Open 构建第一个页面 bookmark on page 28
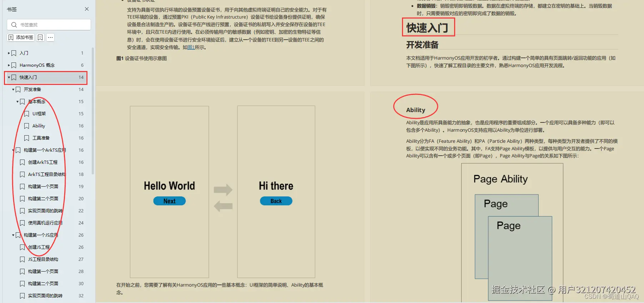 (43, 272)
